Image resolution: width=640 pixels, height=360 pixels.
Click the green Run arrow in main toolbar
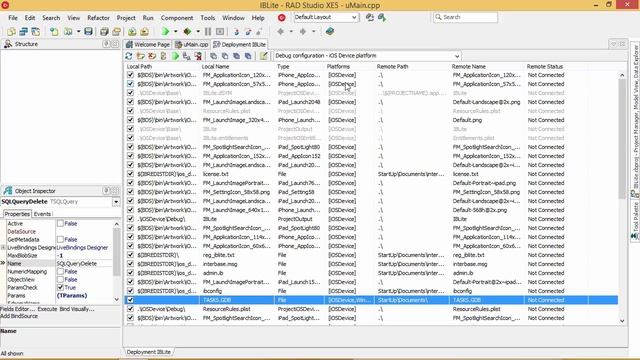click(165, 31)
